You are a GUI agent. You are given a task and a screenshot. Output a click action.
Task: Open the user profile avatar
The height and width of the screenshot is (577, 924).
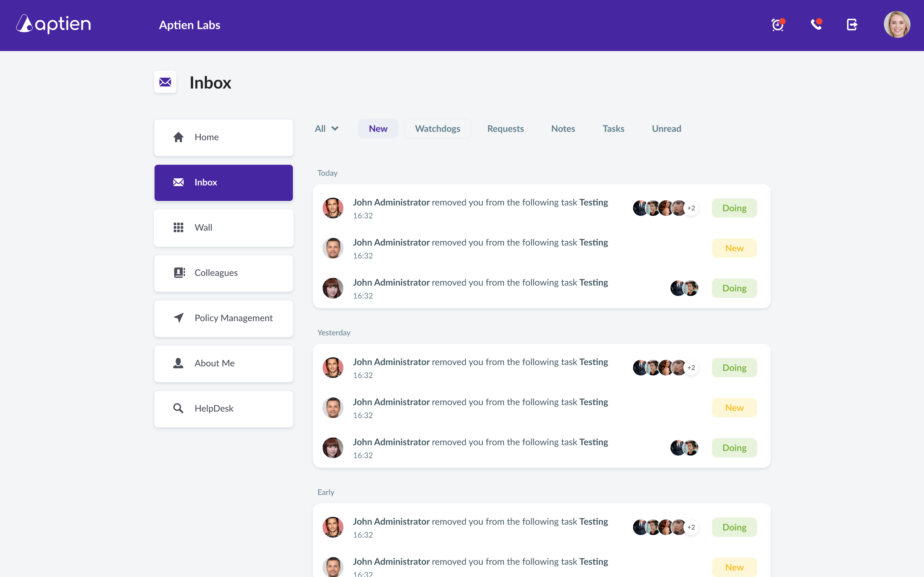click(x=897, y=25)
